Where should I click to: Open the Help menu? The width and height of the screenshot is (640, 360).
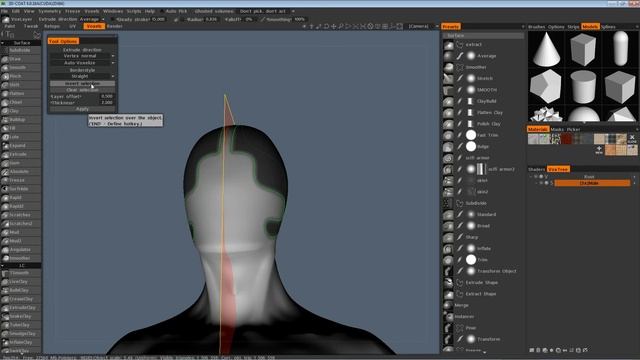click(x=150, y=11)
